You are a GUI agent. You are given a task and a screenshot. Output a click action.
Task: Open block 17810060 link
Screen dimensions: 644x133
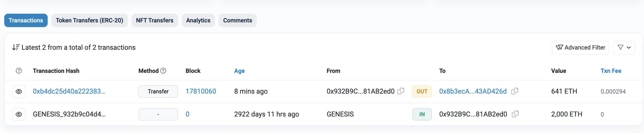[201, 91]
